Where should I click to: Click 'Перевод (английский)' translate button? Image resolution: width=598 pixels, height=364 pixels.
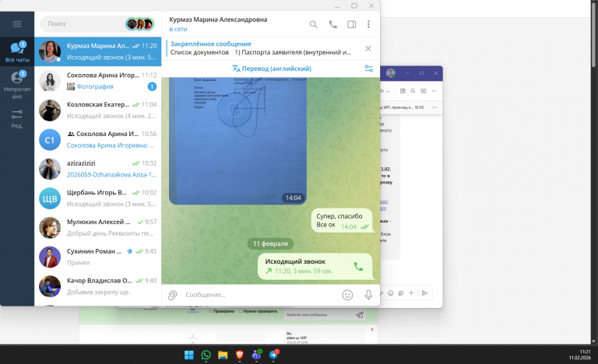pos(272,68)
